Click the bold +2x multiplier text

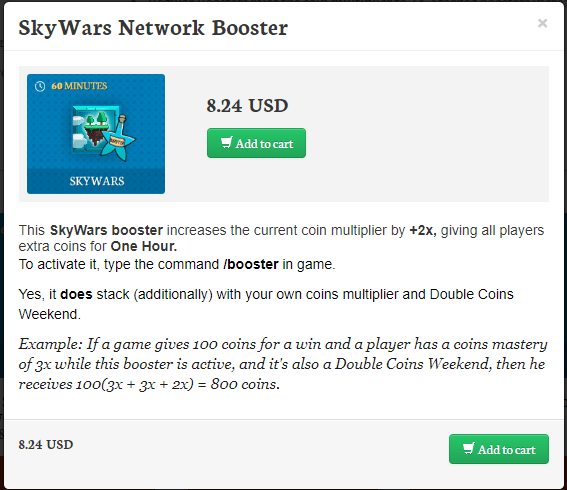point(423,230)
